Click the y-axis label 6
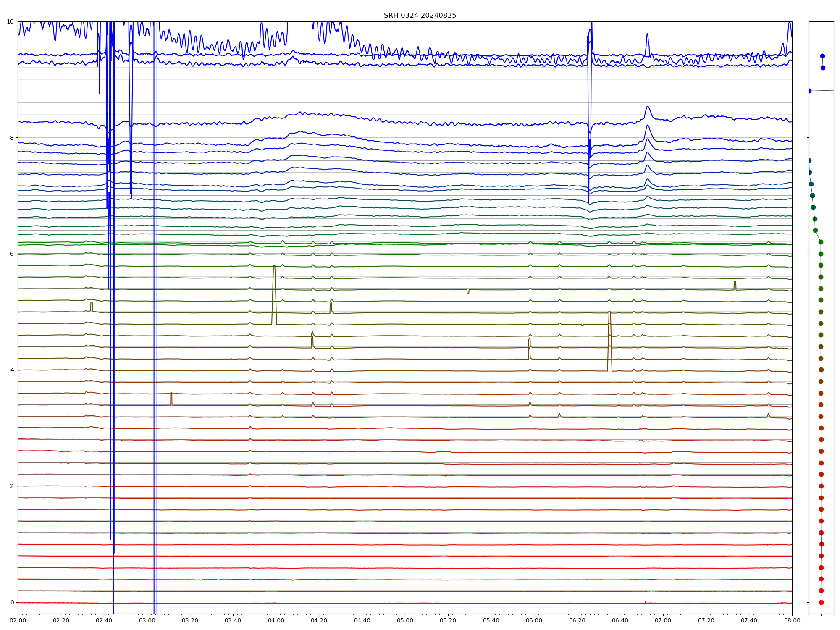Viewport: 840px width, 630px height. point(12,254)
